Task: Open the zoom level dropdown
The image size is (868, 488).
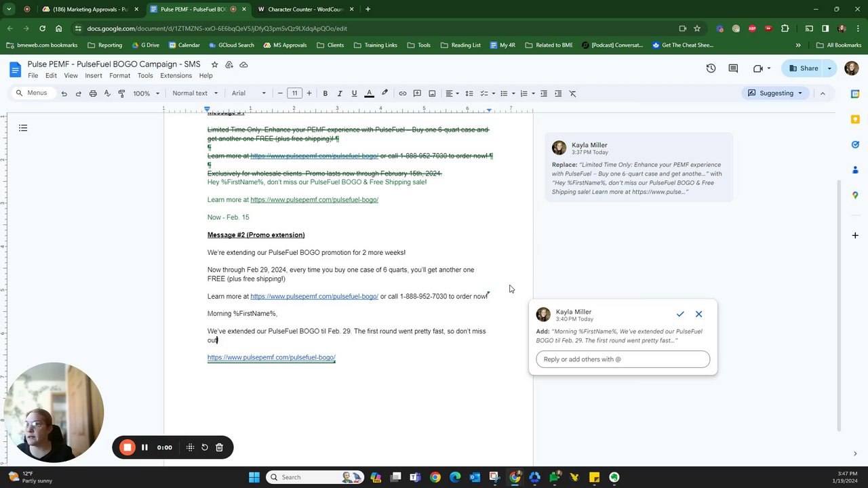Action: tap(146, 94)
